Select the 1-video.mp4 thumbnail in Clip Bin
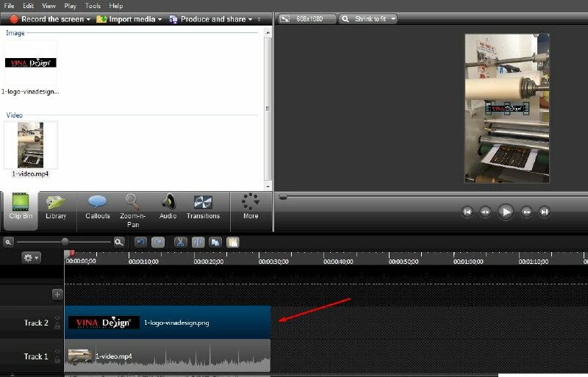 pyautogui.click(x=31, y=146)
